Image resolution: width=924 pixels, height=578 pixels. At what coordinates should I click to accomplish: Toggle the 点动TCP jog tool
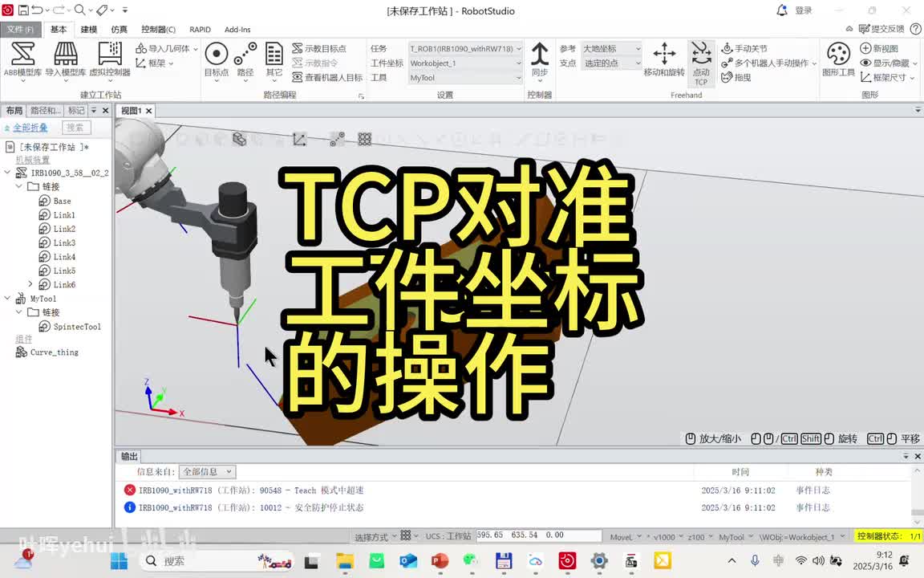click(701, 63)
